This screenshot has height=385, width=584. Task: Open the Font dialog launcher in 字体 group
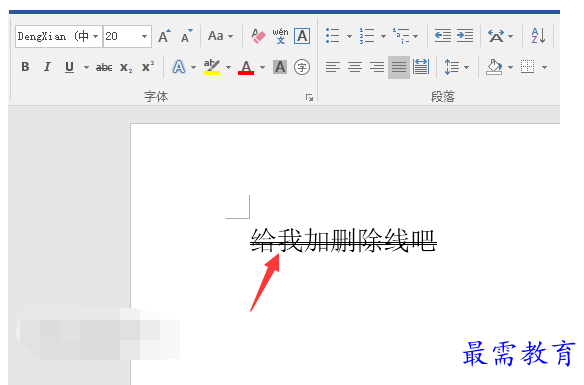coord(309,98)
